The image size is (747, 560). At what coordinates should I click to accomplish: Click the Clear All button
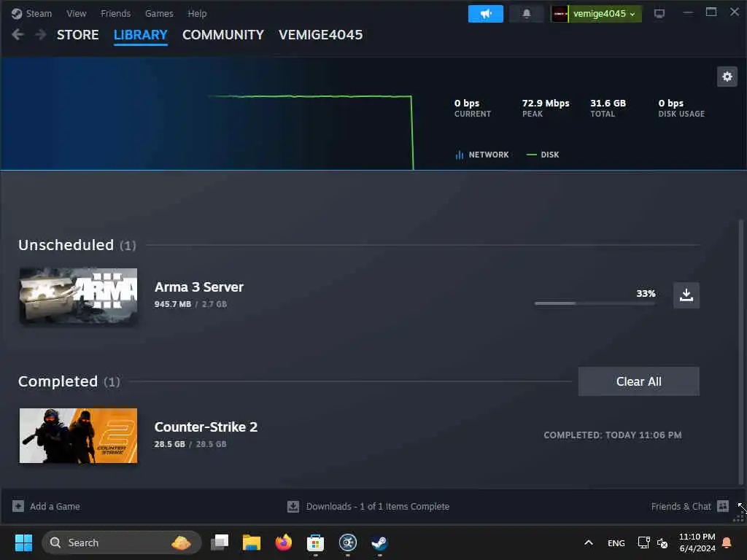638,381
